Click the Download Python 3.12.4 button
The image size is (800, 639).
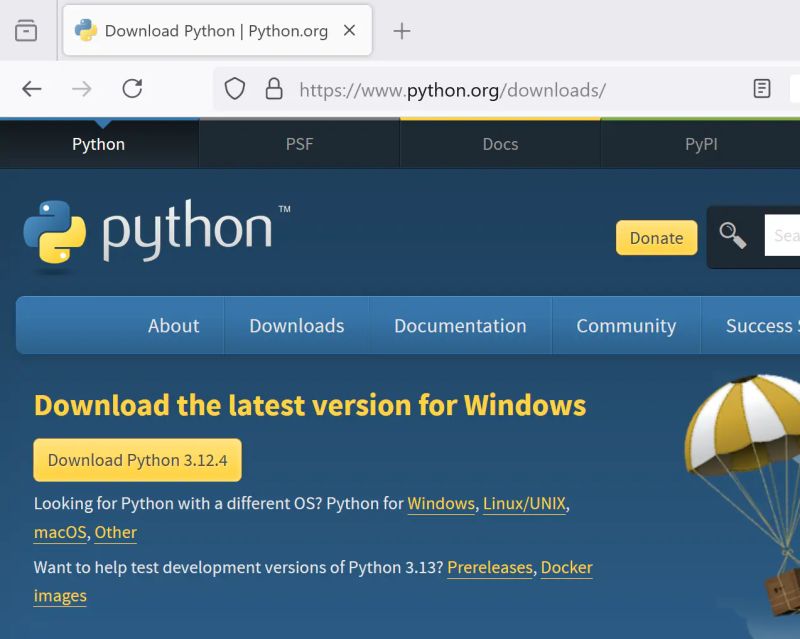(137, 460)
